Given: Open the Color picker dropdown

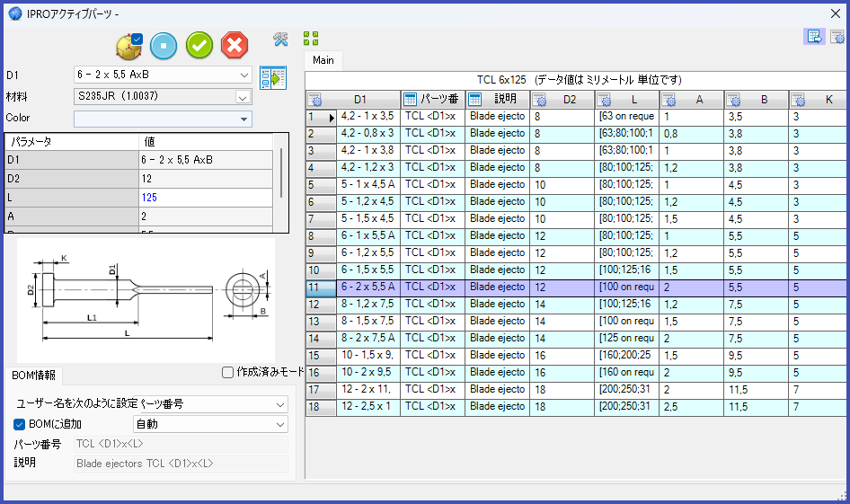Looking at the screenshot, I should pos(163,119).
